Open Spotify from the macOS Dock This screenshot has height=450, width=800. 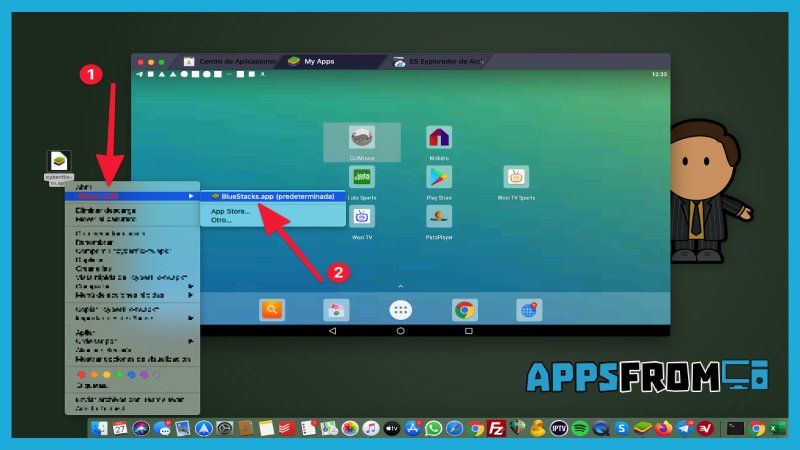coord(580,428)
